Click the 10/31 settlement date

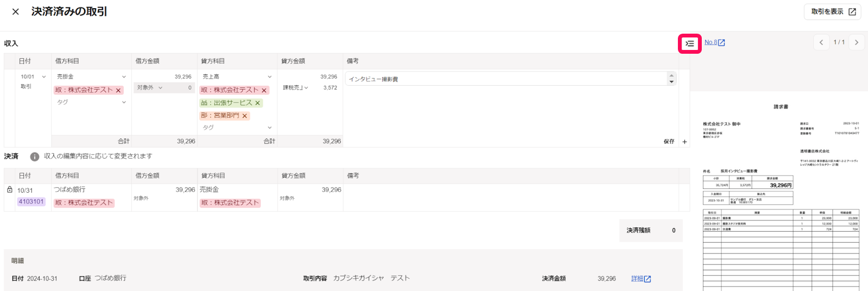pos(25,191)
